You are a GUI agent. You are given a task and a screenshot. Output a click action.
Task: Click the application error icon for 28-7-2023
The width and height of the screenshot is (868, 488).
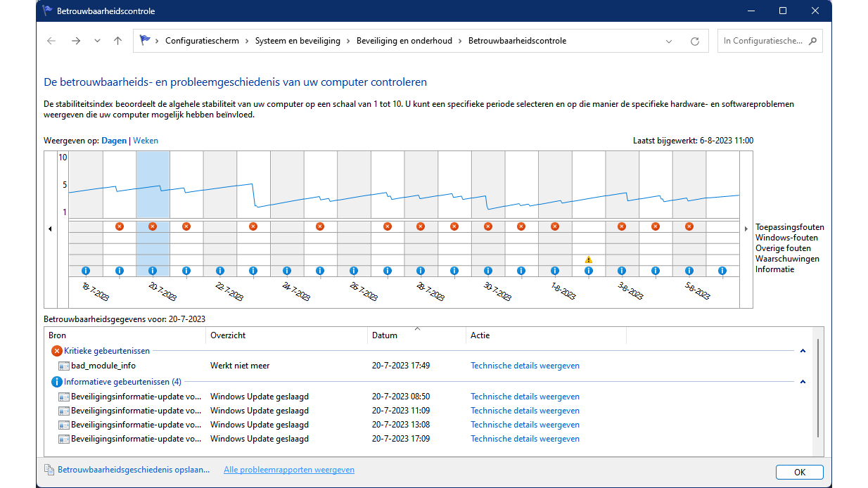click(x=421, y=226)
